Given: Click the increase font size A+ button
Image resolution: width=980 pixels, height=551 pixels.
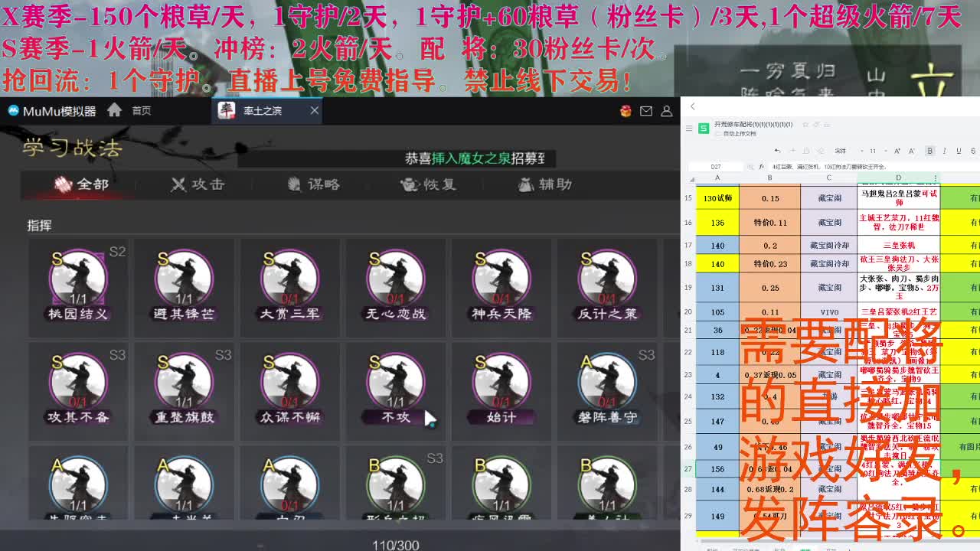Looking at the screenshot, I should pyautogui.click(x=897, y=150).
